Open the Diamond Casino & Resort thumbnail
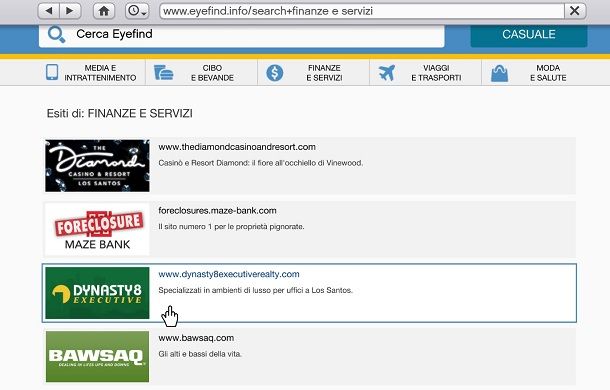This screenshot has height=390, width=610. 97,166
